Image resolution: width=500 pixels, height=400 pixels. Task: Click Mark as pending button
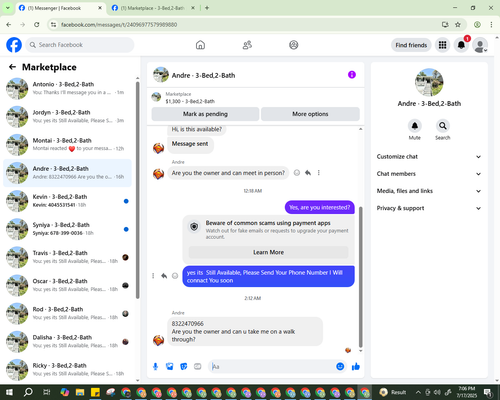tap(205, 114)
